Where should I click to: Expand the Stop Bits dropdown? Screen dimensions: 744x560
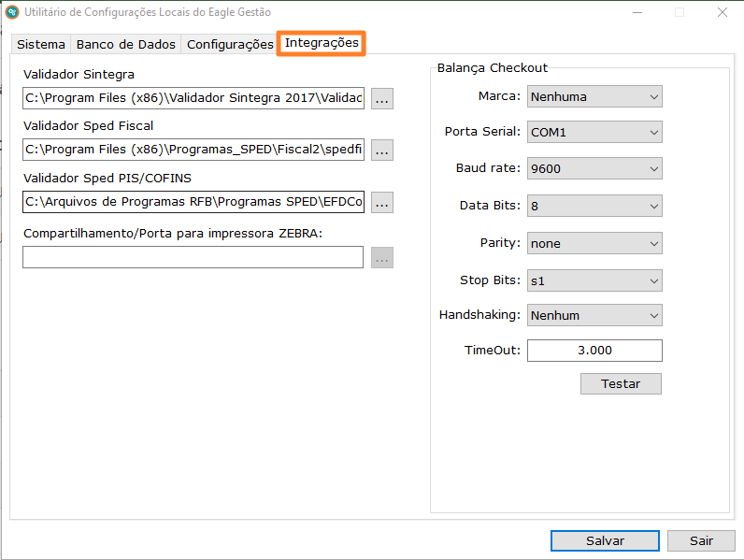coord(594,280)
